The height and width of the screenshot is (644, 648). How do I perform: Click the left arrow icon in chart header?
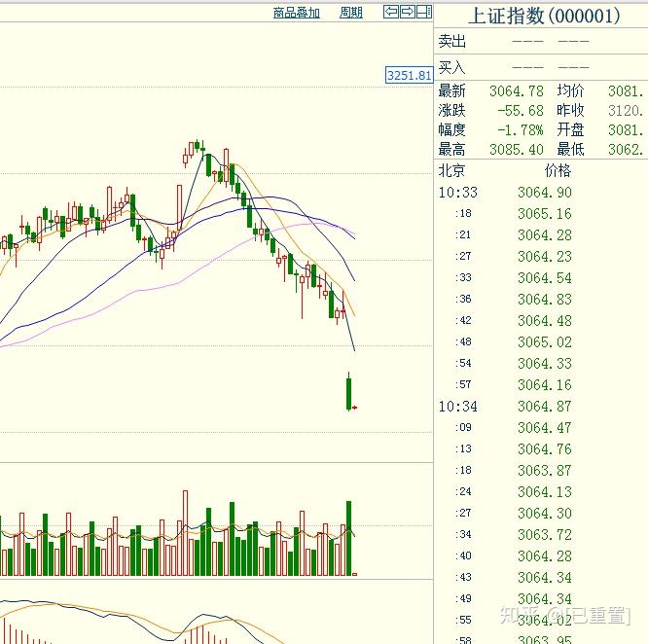(x=390, y=12)
